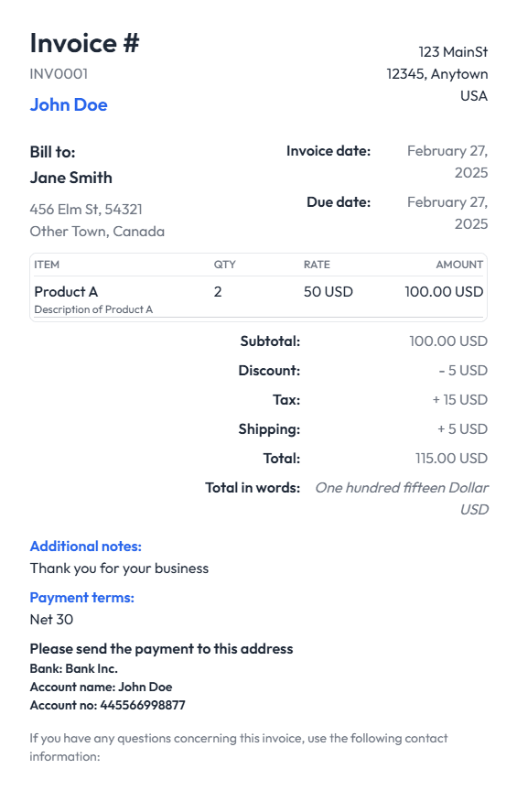The height and width of the screenshot is (812, 517).
Task: Click the Due date value
Action: coord(447,212)
